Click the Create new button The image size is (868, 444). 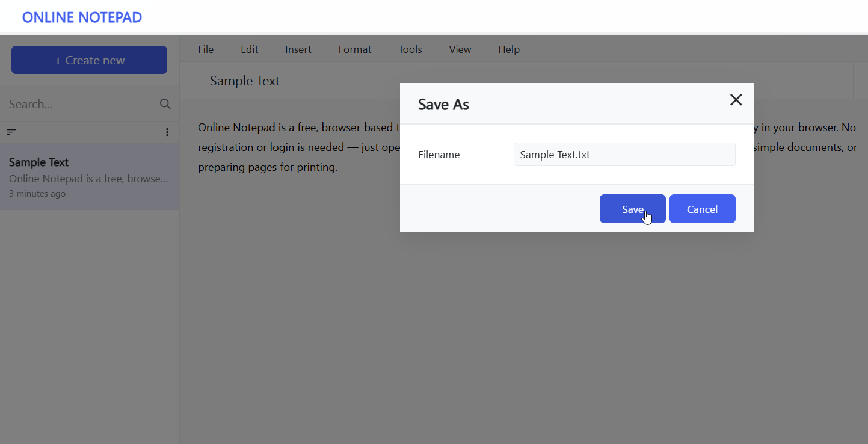coord(89,60)
